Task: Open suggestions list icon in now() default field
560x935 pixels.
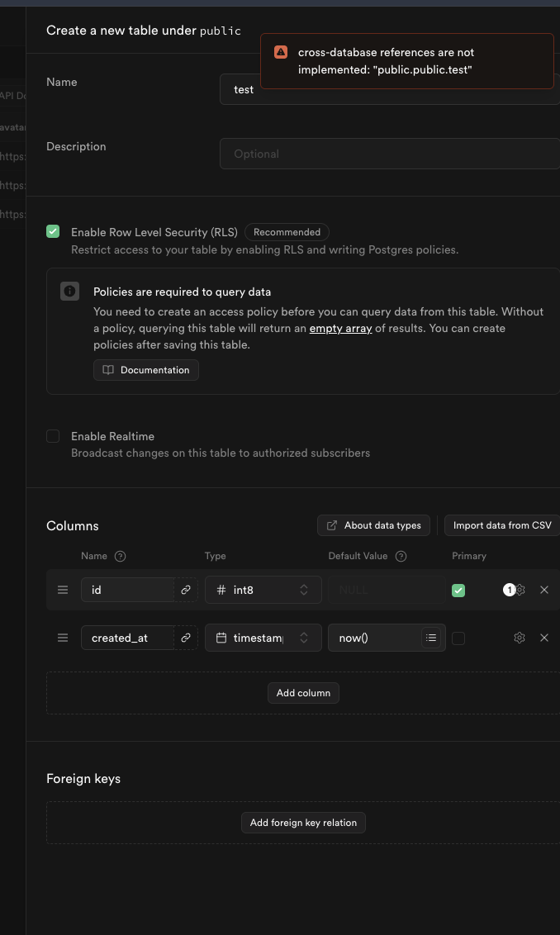Action: (431, 638)
